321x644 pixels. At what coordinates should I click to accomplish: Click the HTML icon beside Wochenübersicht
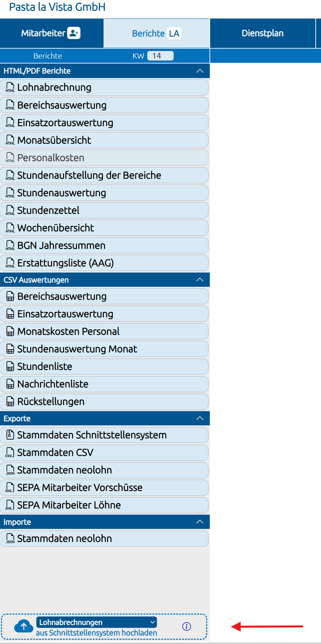click(10, 228)
